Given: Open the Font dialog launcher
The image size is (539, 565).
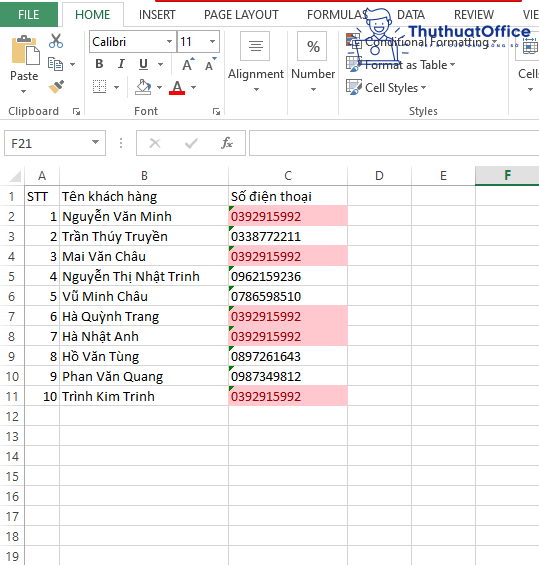Looking at the screenshot, I should coord(216,111).
